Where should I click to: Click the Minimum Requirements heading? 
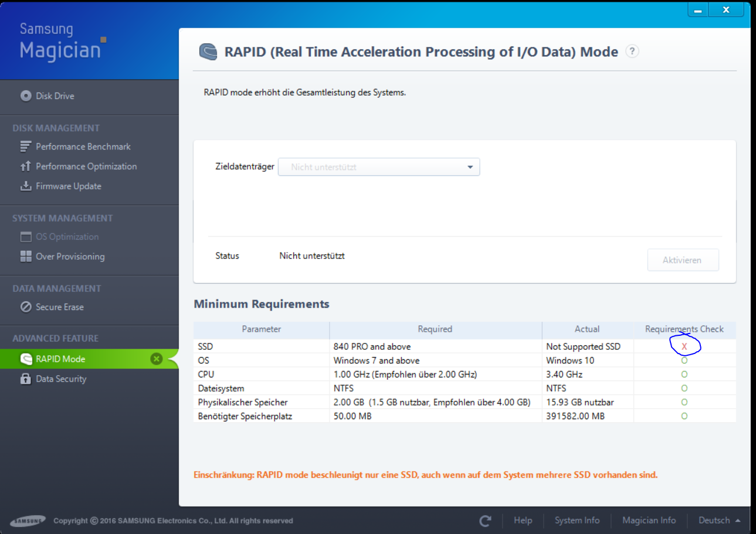point(262,304)
